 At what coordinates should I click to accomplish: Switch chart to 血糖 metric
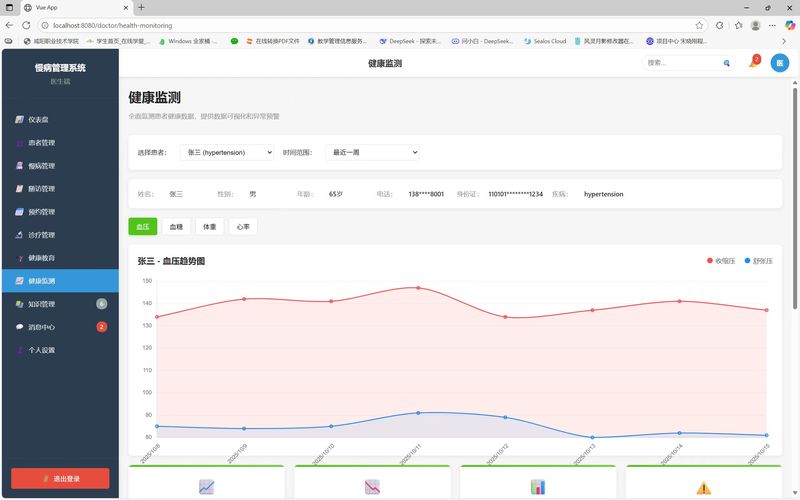176,227
